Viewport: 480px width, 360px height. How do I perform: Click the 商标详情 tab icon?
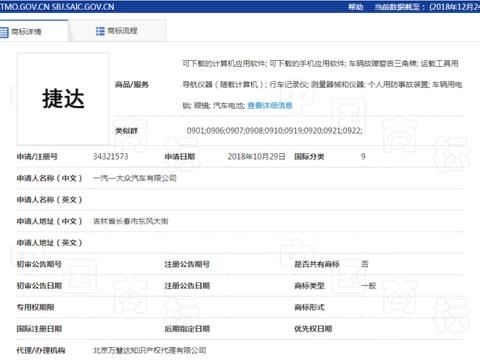[x=4, y=32]
